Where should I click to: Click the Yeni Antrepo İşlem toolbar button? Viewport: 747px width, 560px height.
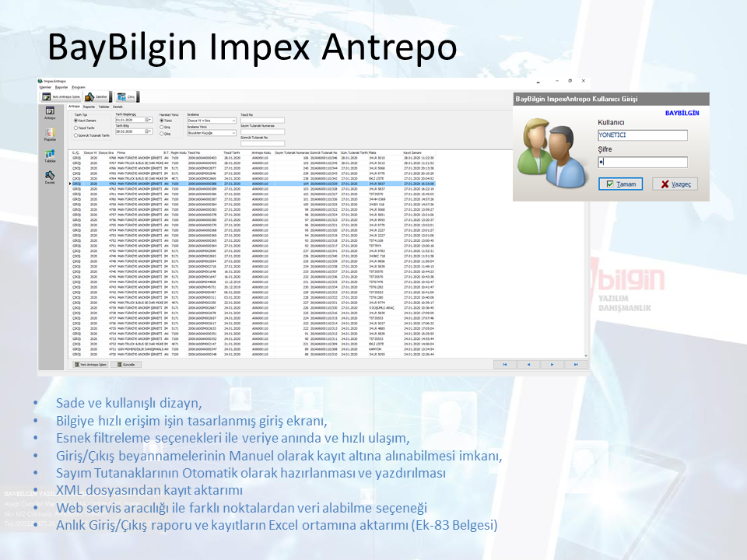[61, 96]
